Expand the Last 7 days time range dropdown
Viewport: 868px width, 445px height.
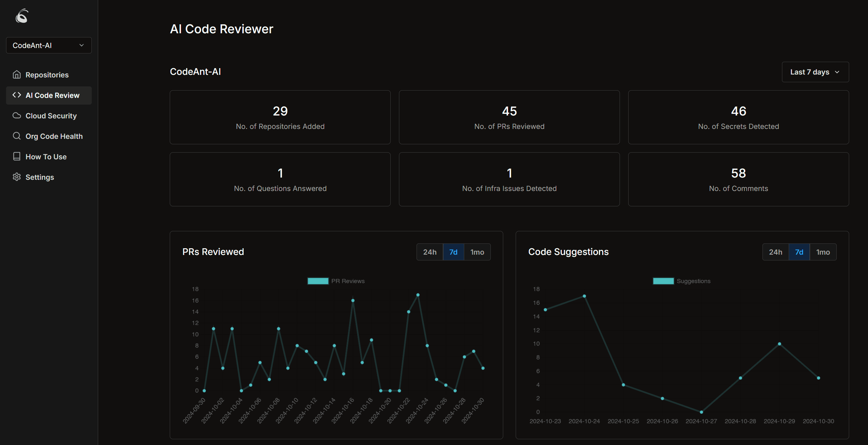point(815,72)
